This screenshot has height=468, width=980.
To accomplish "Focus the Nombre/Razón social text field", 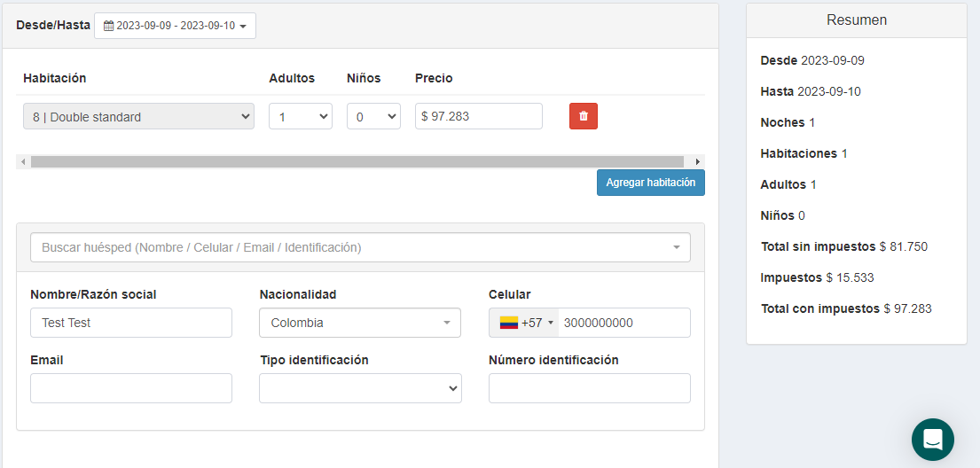I will [x=130, y=323].
